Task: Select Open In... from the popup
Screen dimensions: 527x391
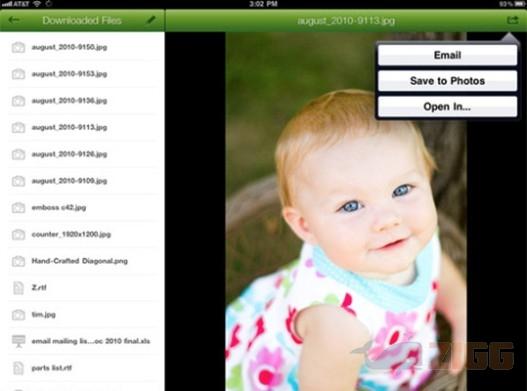Action: click(x=447, y=107)
